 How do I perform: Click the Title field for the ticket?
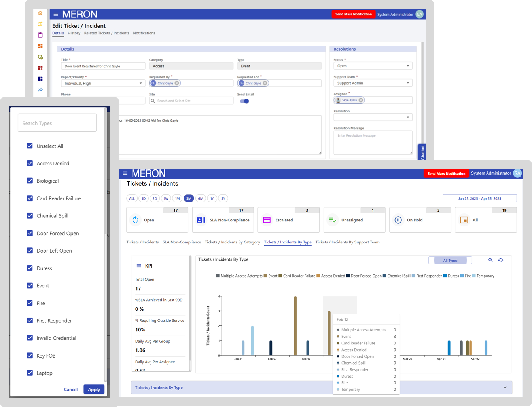point(103,66)
